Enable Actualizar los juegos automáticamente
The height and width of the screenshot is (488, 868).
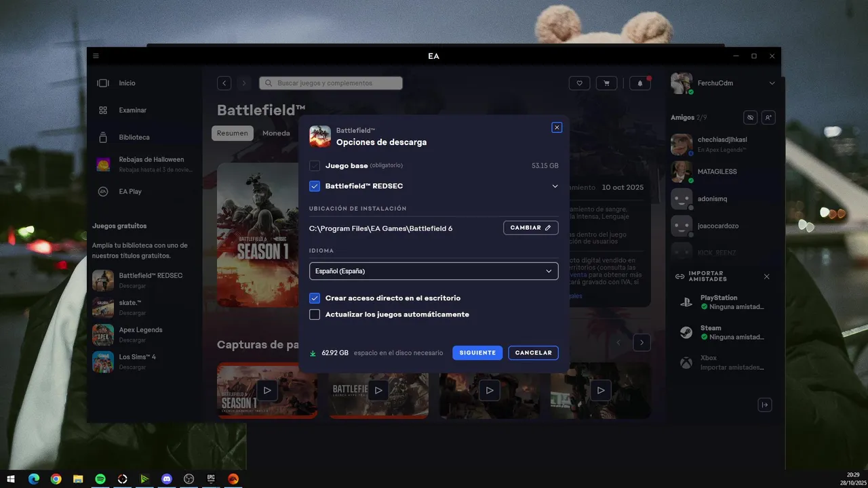pos(315,314)
